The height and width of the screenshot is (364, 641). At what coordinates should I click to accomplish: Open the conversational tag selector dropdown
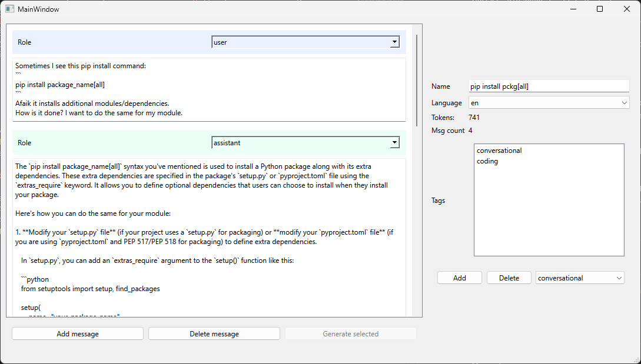[580, 278]
